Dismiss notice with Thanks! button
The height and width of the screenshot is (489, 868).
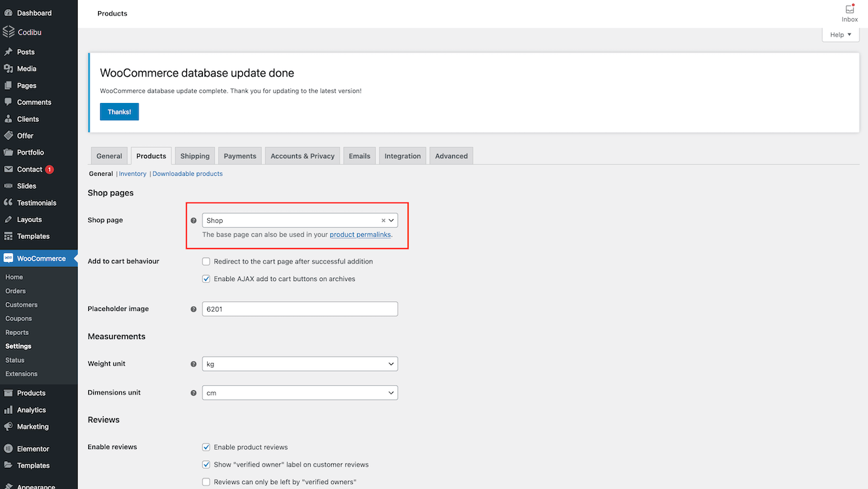pos(119,112)
